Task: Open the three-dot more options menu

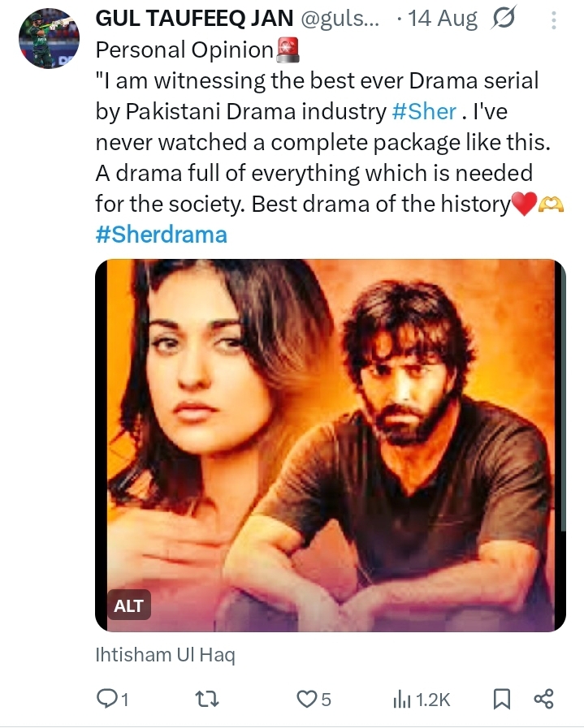Action: point(552,18)
